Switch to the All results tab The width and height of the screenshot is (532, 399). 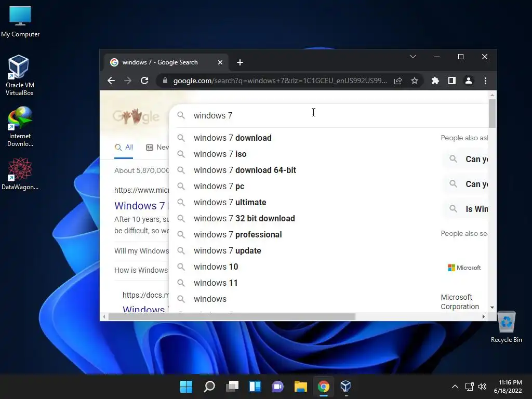coord(124,148)
